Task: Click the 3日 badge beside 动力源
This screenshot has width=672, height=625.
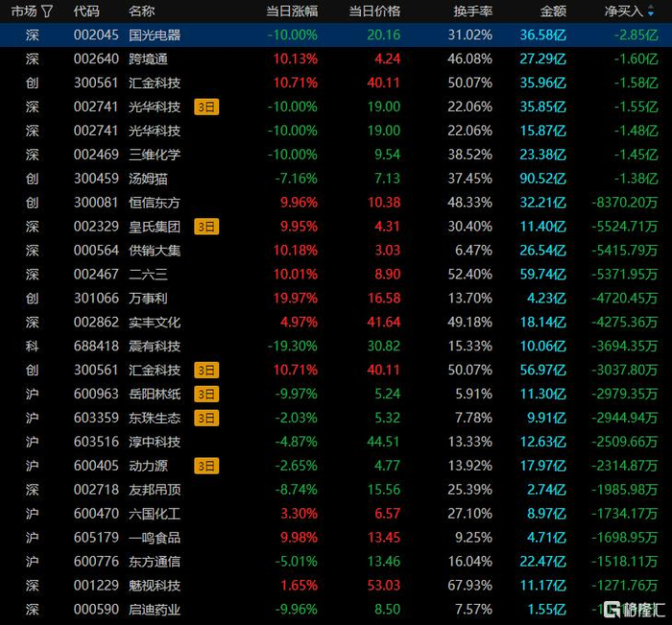Action: [206, 466]
